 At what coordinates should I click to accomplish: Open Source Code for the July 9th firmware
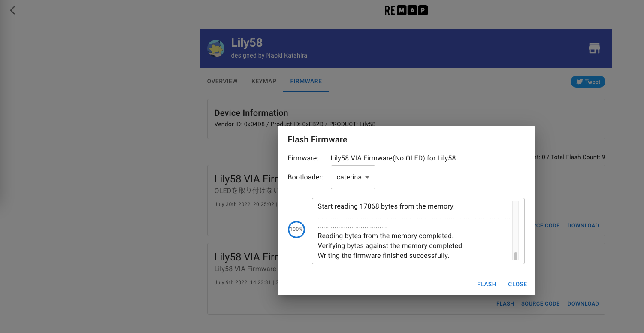coord(540,304)
